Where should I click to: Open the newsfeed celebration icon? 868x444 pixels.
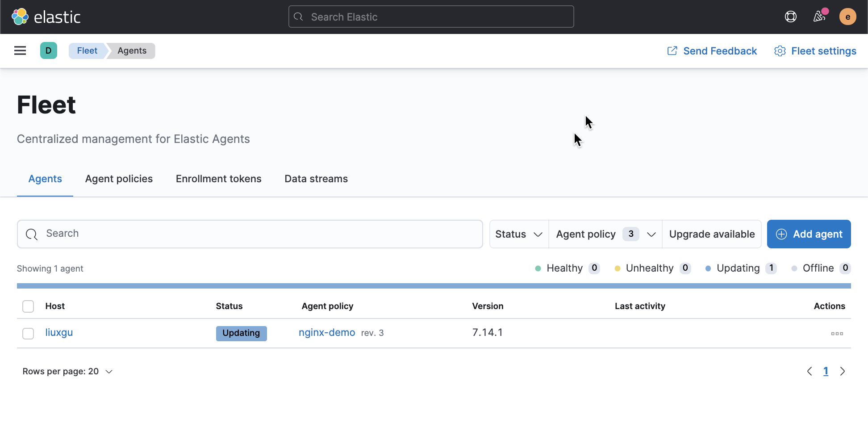click(819, 17)
